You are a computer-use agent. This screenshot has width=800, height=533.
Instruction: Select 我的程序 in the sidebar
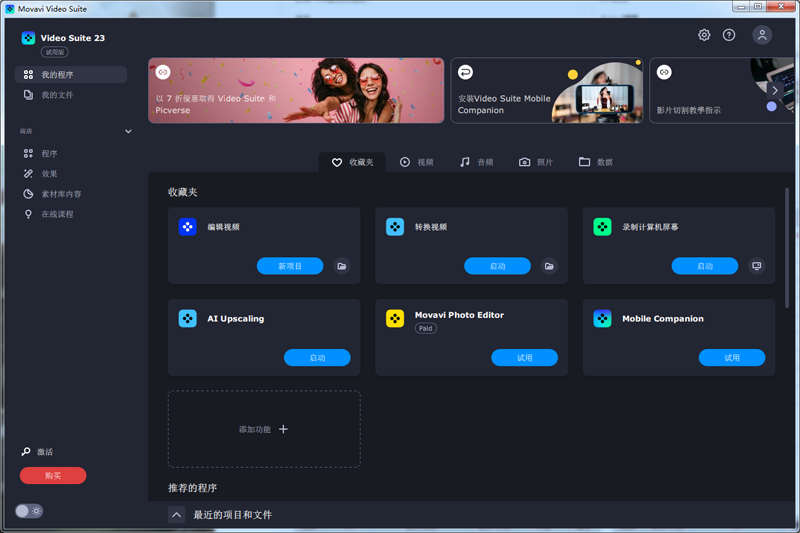point(71,74)
